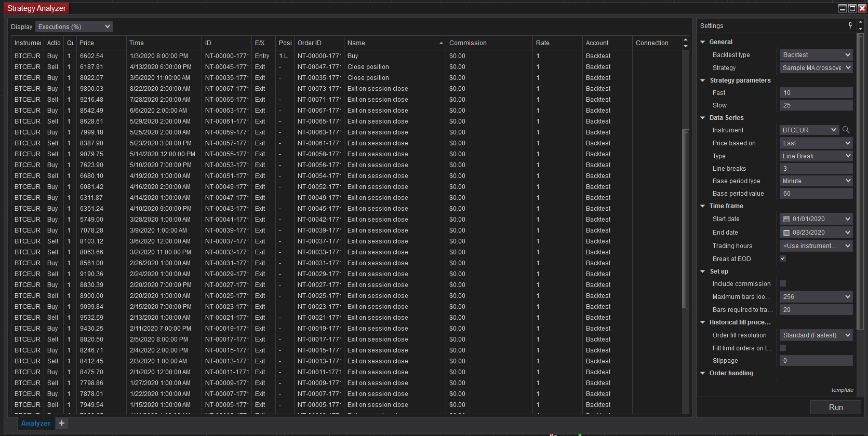Select the Close position row priced 6187.91

pos(346,67)
